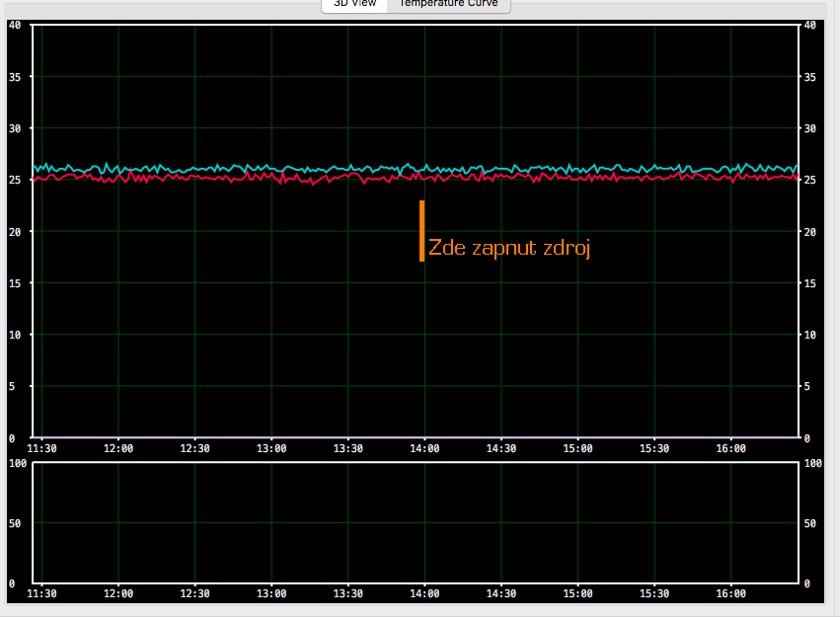Click the 12:00 label on upper chart's time axis
This screenshot has width=840, height=617.
click(x=118, y=449)
